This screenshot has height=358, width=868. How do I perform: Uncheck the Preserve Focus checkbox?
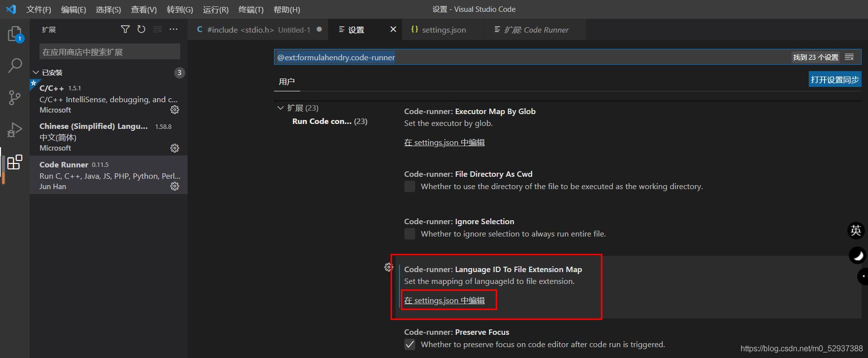[x=410, y=344]
